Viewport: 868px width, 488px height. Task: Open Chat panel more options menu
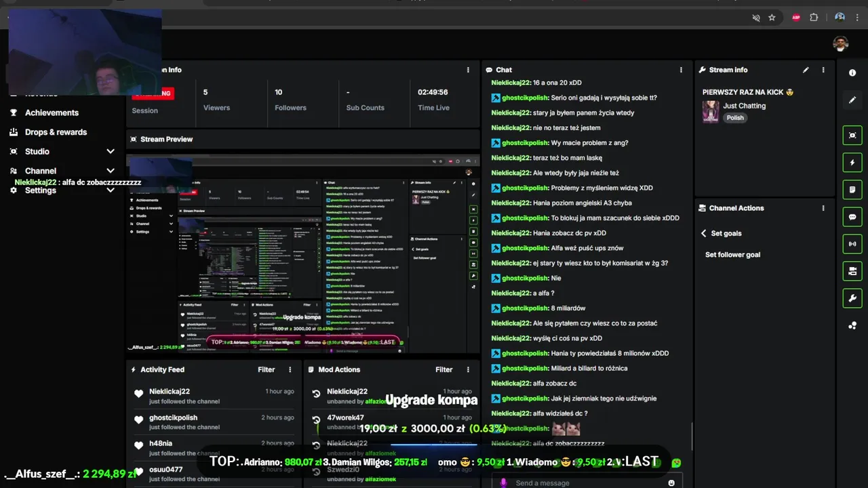(x=681, y=70)
